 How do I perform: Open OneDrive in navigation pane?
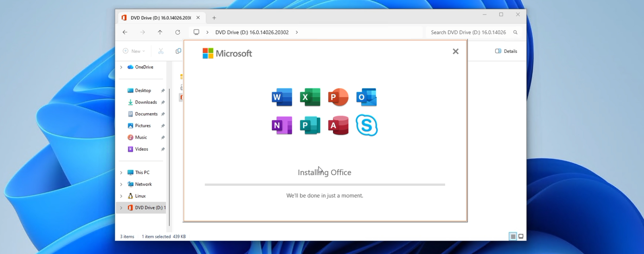click(x=140, y=67)
